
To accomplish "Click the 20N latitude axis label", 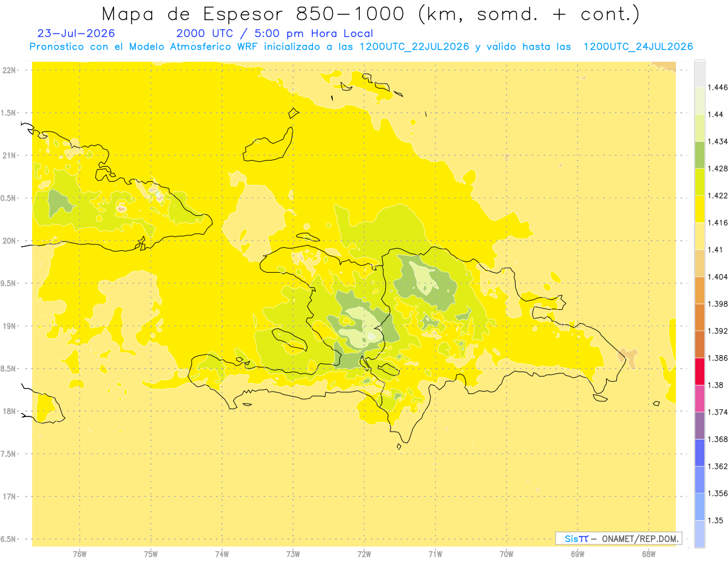I will [x=9, y=241].
